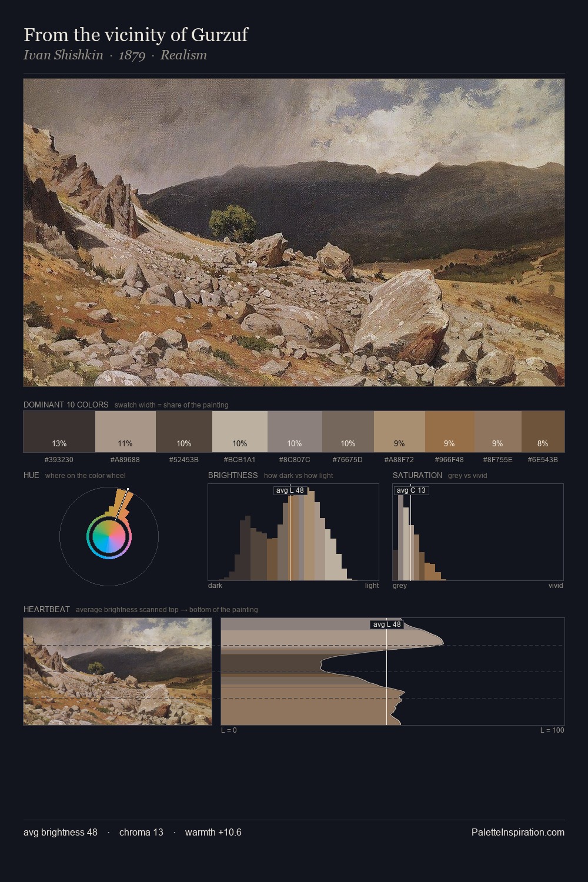Screen dimensions: 588x882
Task: Click the hex code text '#393230'
Action: 59,460
